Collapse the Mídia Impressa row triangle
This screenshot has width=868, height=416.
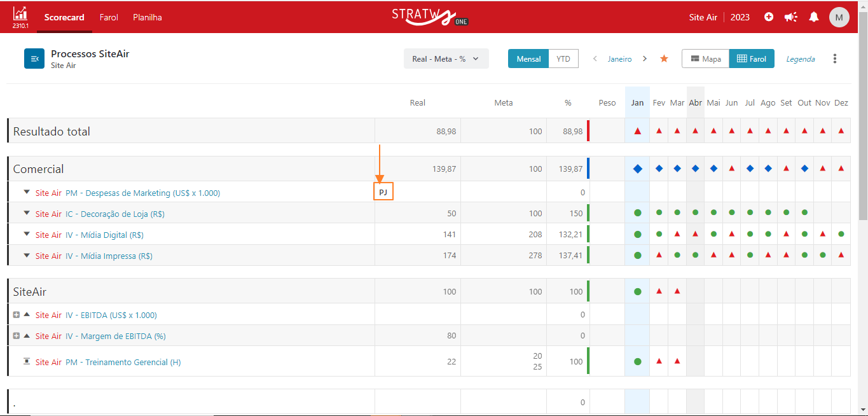point(27,254)
